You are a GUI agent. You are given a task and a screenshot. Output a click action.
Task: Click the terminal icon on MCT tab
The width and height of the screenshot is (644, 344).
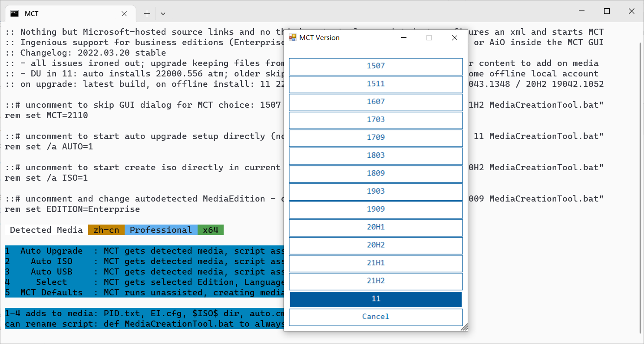point(15,13)
